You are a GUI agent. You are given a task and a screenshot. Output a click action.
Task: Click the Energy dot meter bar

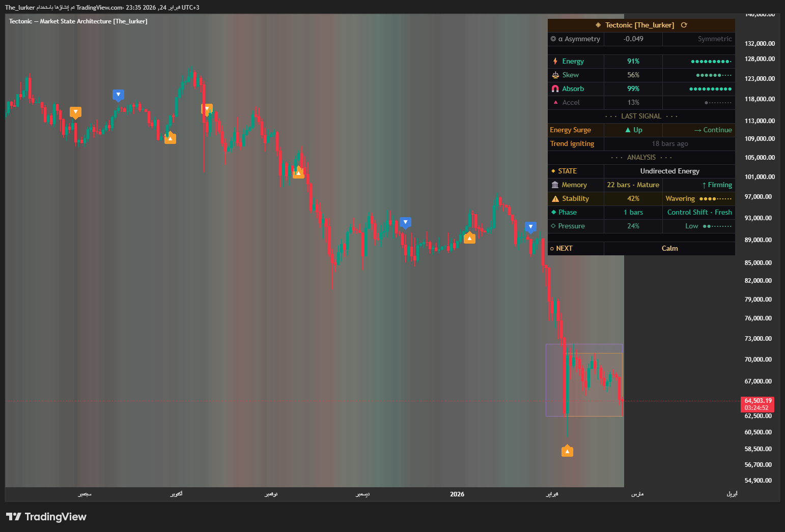tap(711, 62)
